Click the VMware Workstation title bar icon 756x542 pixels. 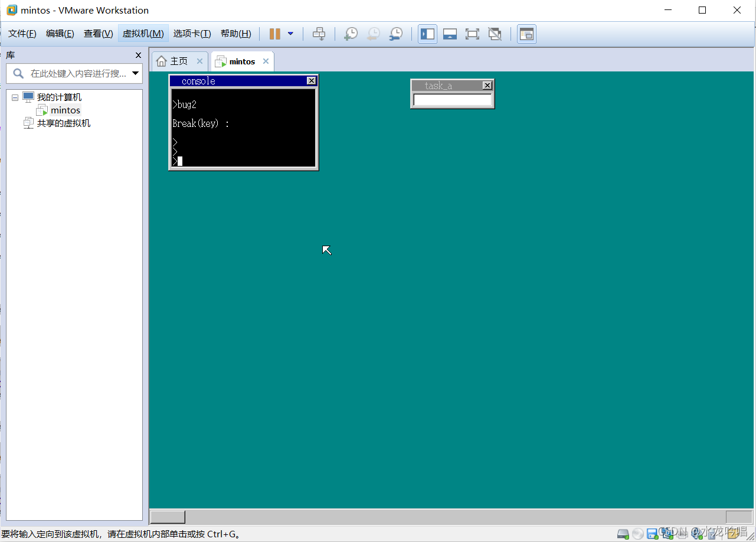coord(11,10)
